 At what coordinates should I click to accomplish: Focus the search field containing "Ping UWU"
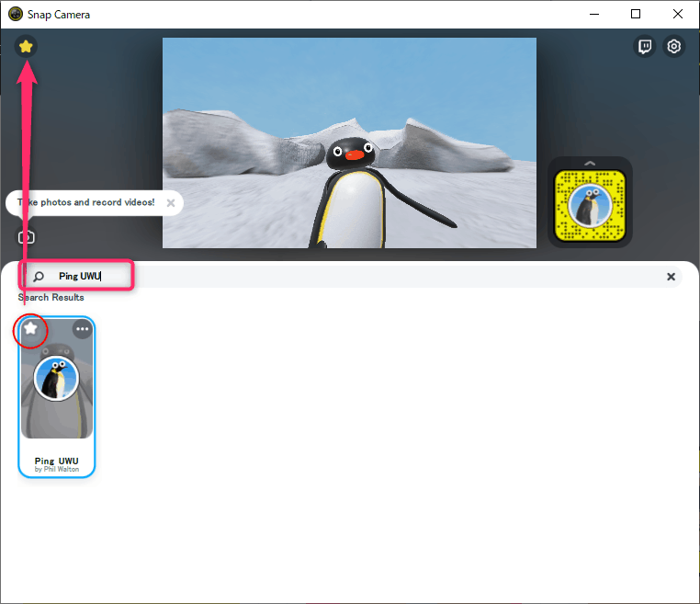tap(349, 276)
